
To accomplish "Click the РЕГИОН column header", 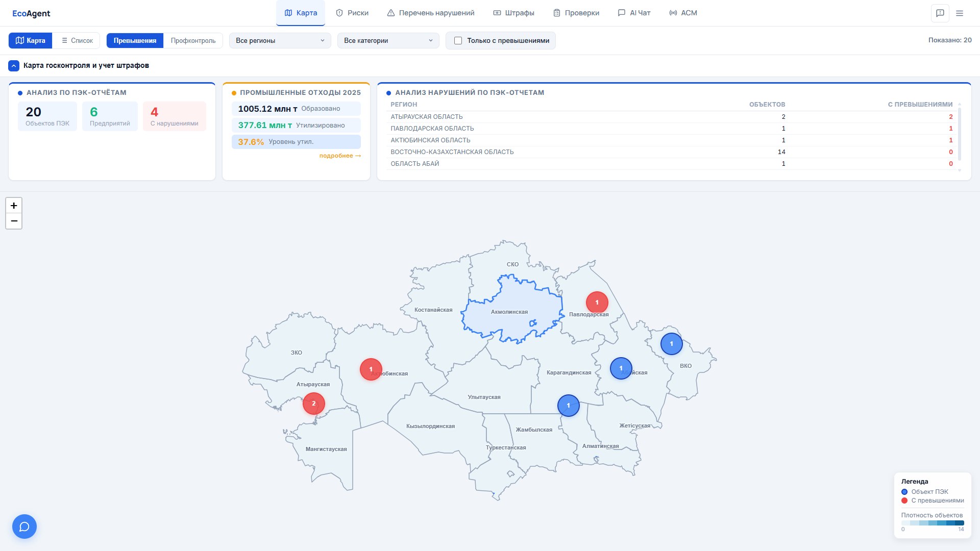I will click(404, 105).
